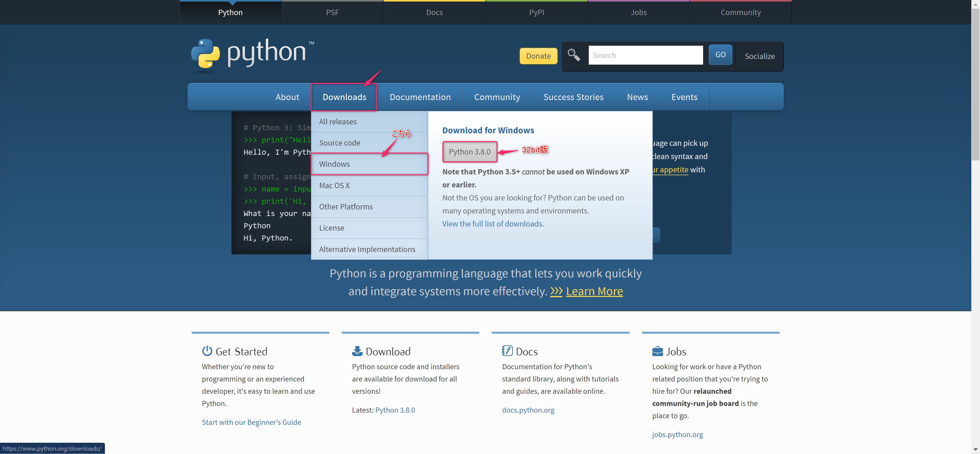This screenshot has width=980, height=454.
Task: Open the Downloads dropdown menu
Action: (344, 97)
